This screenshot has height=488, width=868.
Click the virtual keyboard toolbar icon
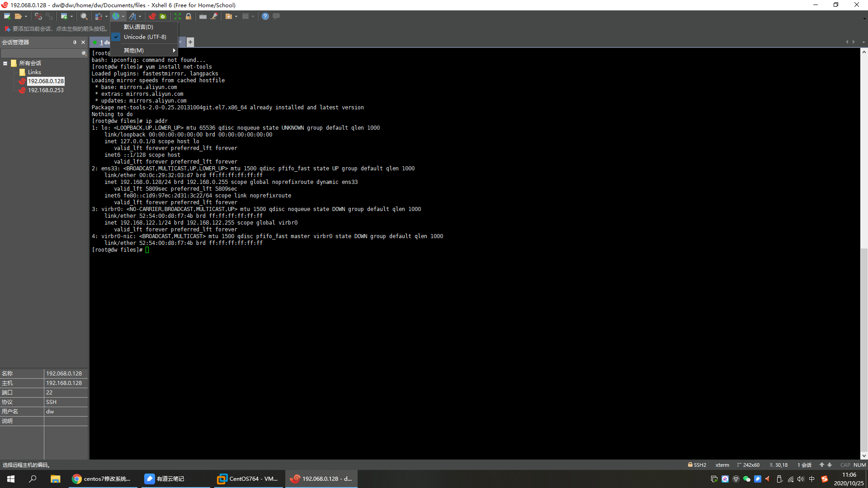click(x=203, y=16)
